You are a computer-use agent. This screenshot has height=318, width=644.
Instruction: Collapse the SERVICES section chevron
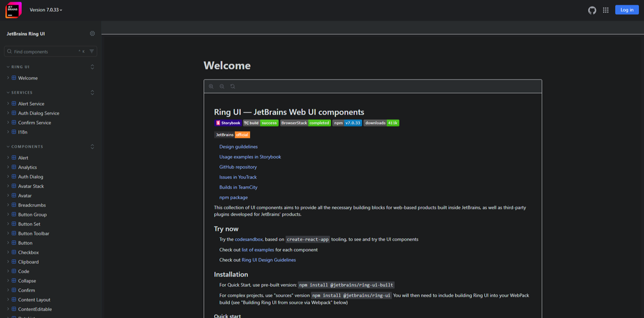click(8, 93)
